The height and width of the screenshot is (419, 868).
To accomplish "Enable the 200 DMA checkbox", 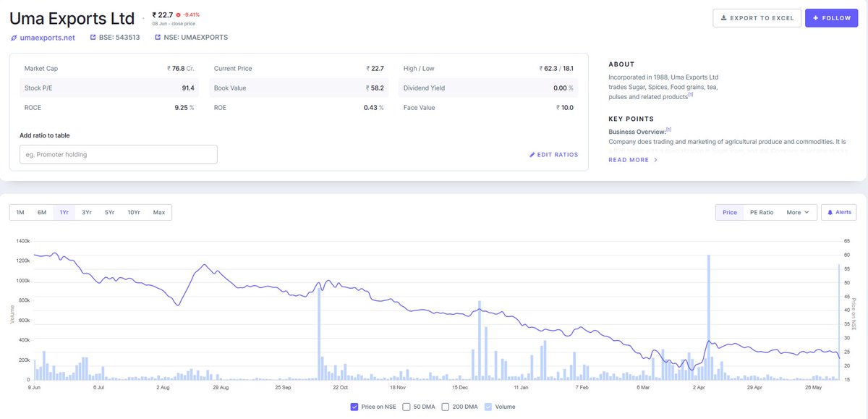I will point(446,407).
